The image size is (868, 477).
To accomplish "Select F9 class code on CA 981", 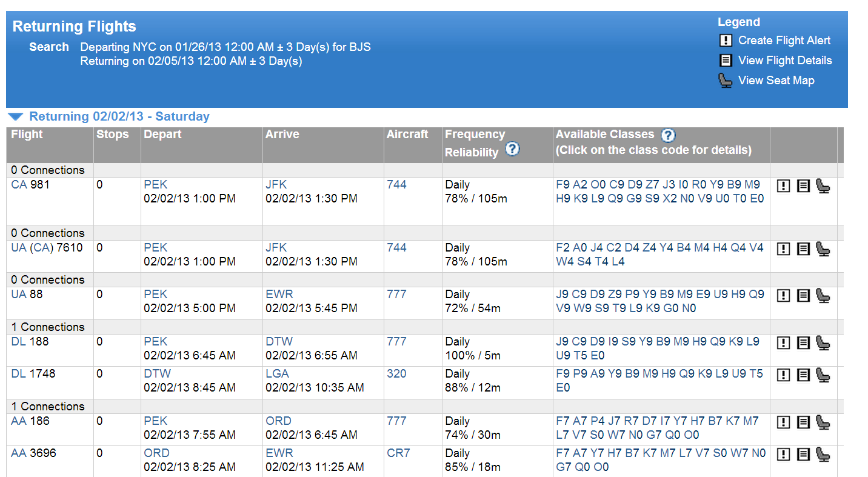I will click(563, 185).
